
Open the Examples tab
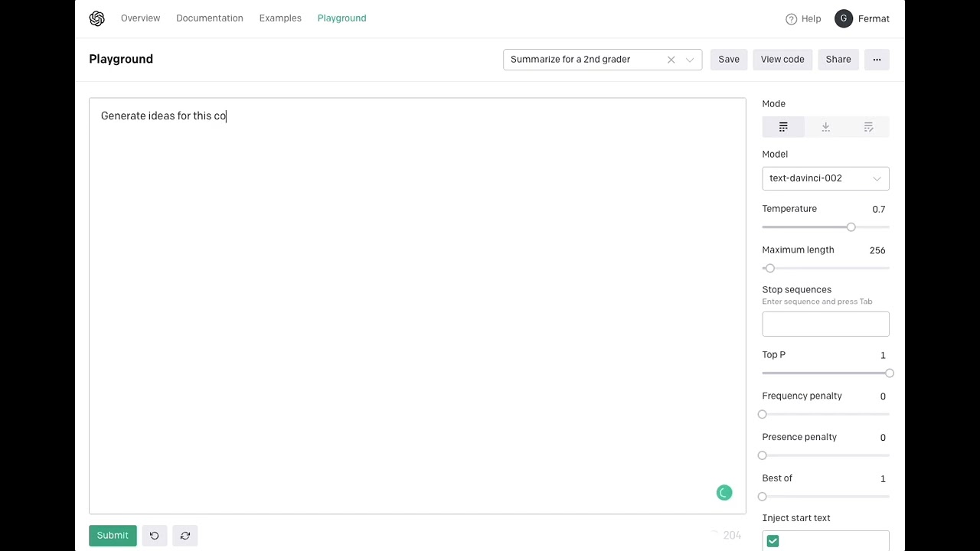[280, 18]
